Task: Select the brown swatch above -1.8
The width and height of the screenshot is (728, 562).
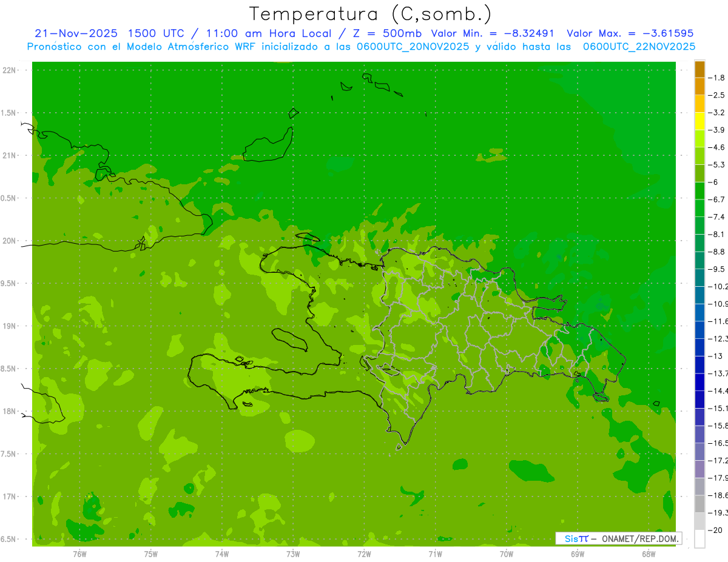Action: point(699,69)
